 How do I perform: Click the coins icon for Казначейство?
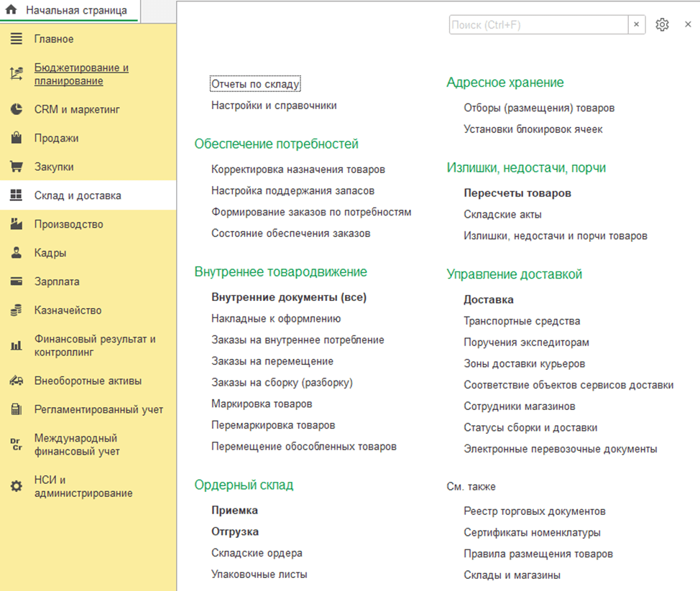click(x=16, y=310)
